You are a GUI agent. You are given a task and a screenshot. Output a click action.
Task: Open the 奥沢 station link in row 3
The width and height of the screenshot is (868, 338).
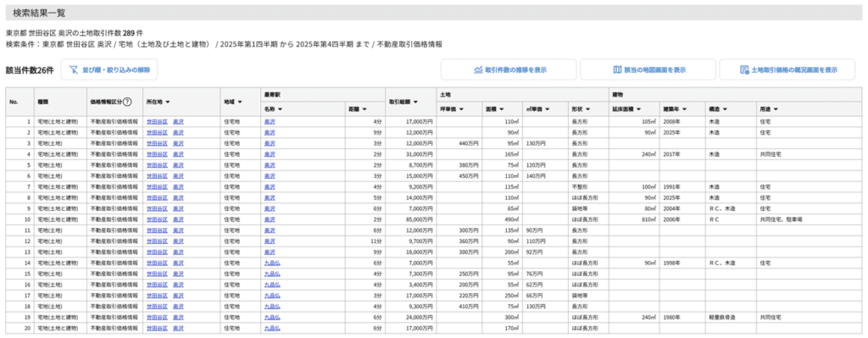(270, 143)
